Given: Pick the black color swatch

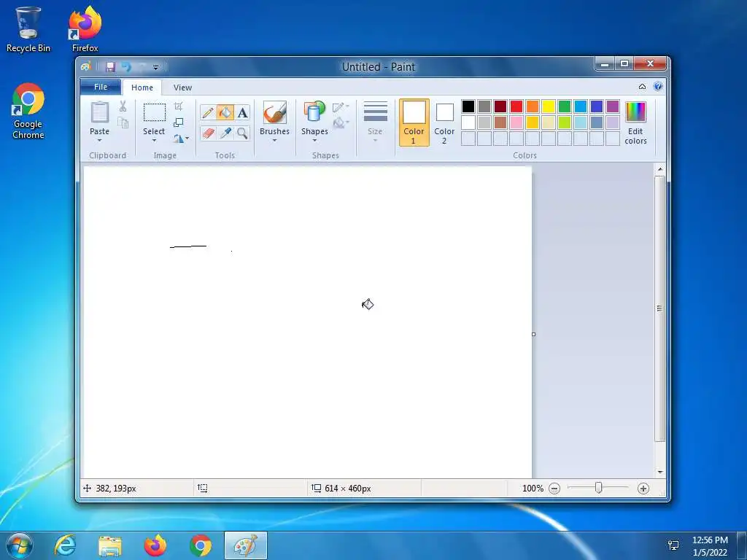Looking at the screenshot, I should tap(468, 106).
